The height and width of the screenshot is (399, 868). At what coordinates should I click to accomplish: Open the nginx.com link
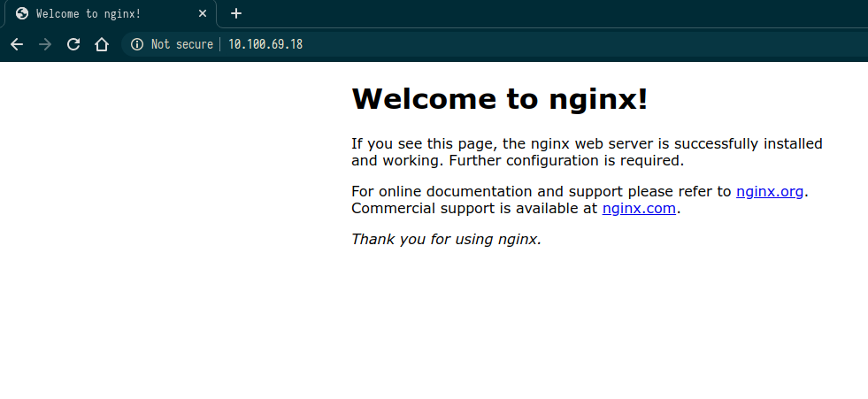(639, 209)
